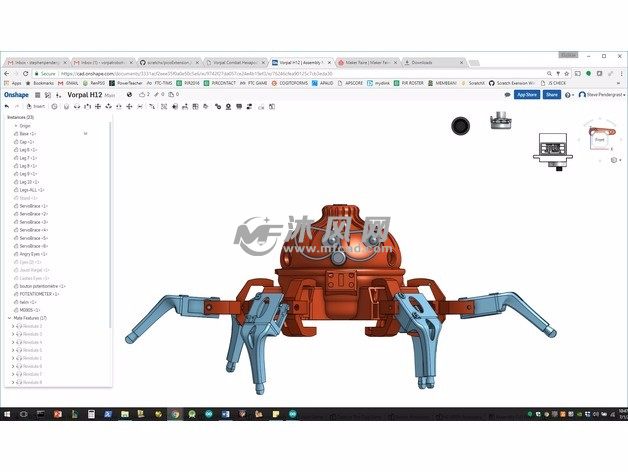Screen dimensions: 628x472
Task: Click the App Store button
Action: pos(527,94)
